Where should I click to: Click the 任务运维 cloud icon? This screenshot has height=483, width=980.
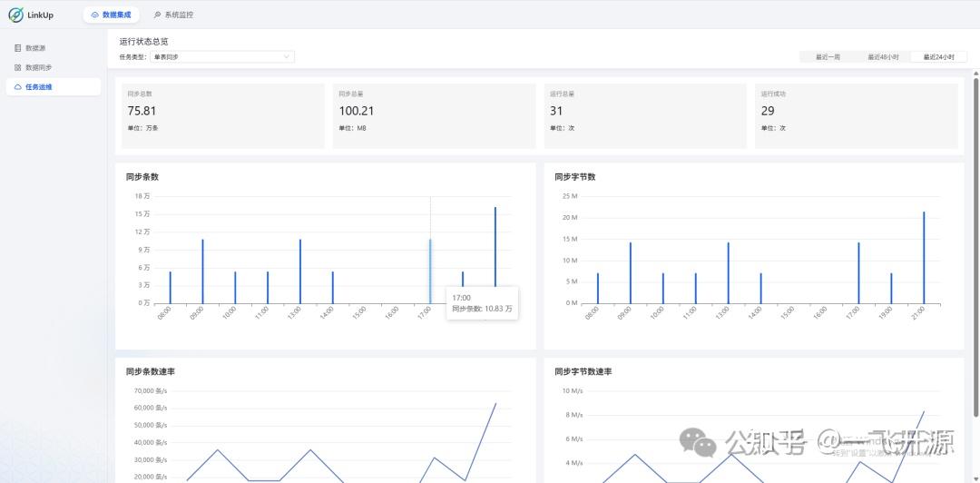17,87
